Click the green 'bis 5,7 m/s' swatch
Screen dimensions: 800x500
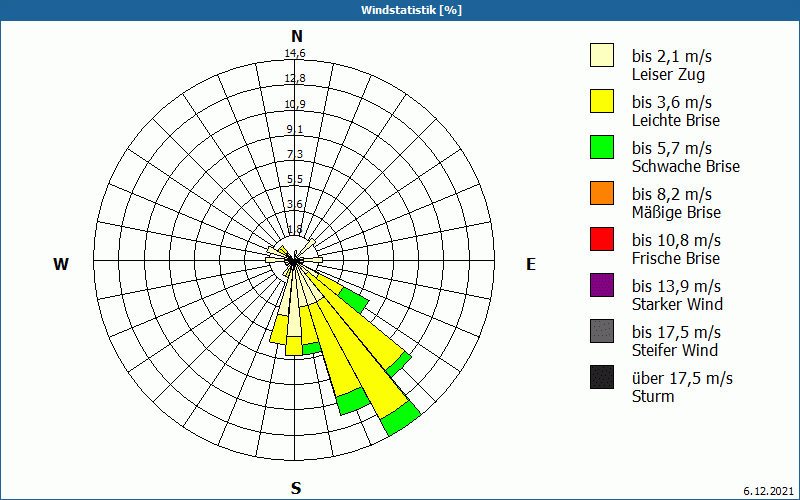(x=602, y=147)
